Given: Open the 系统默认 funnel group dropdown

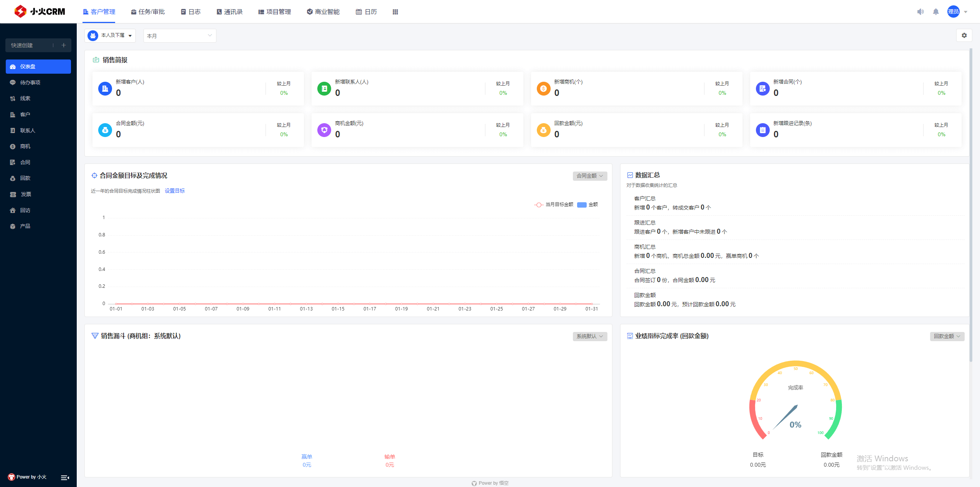Looking at the screenshot, I should [x=590, y=336].
